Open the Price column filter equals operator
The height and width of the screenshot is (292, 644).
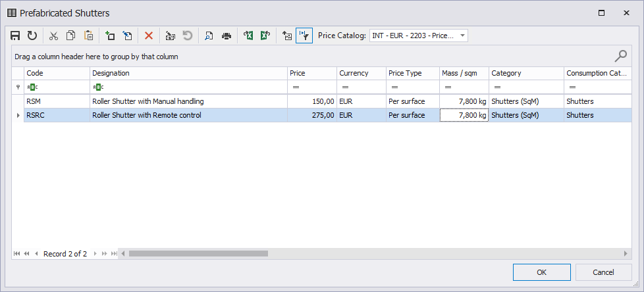pos(296,87)
